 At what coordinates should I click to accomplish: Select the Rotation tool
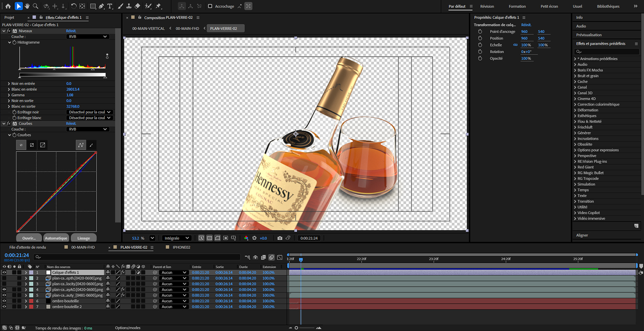(x=73, y=6)
